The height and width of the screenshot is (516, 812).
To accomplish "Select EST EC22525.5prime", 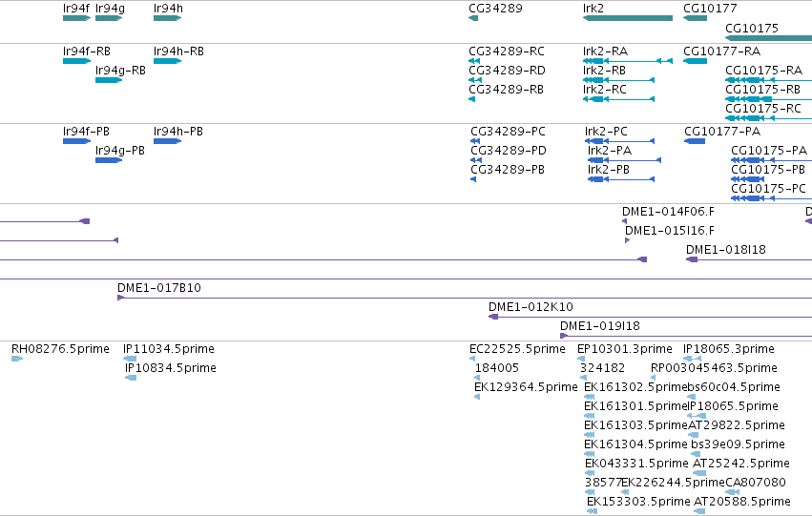I will (x=517, y=349).
